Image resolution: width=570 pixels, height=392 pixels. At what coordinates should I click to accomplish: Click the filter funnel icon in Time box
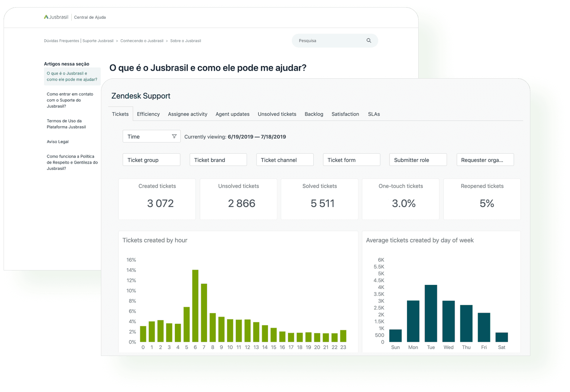[174, 136]
